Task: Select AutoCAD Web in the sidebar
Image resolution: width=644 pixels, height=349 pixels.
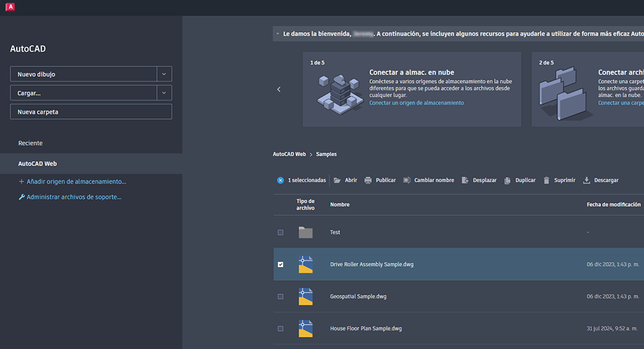Action: click(x=91, y=164)
